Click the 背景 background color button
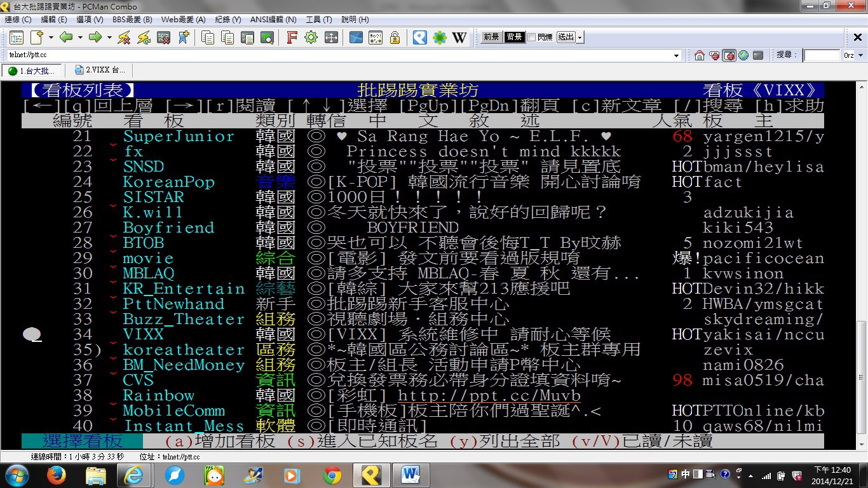This screenshot has height=488, width=868. (x=514, y=37)
